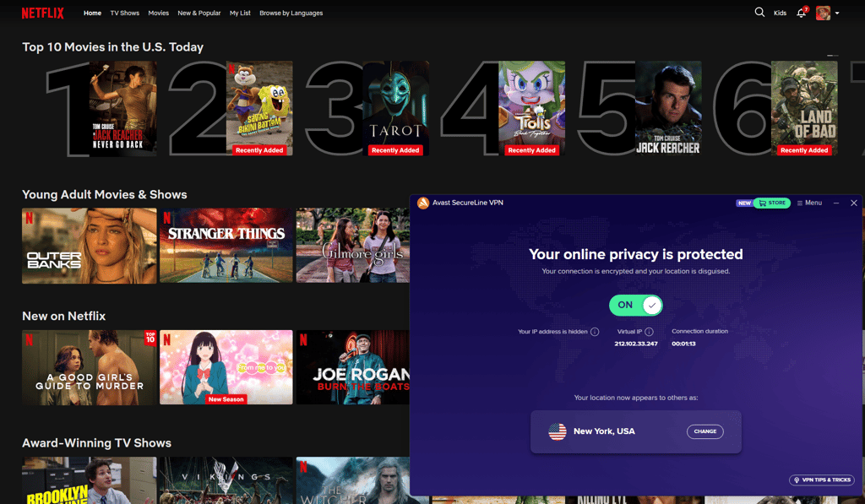The image size is (865, 504).
Task: Open New & Popular section
Action: pos(199,13)
